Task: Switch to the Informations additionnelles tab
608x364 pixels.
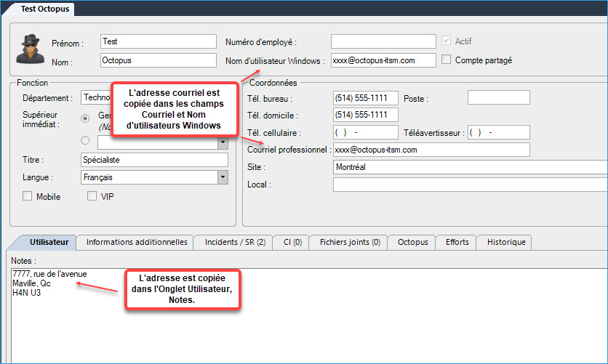Action: pos(137,243)
